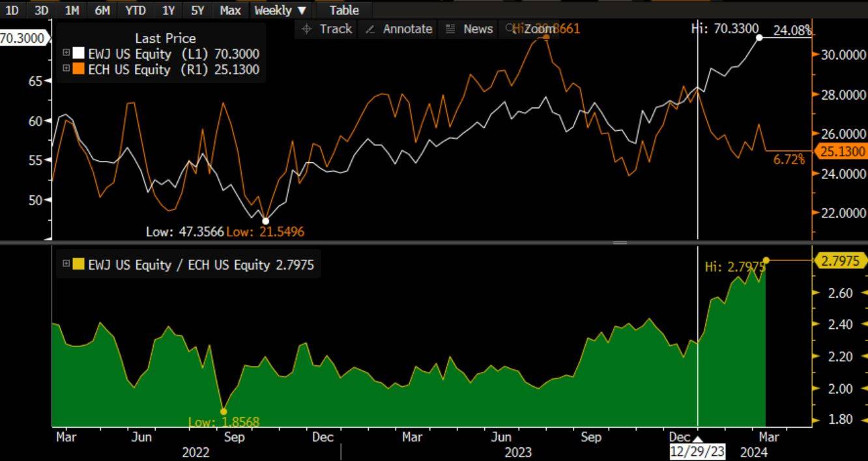Select the 6M time range
Screen dimensions: 868x461
coord(102,10)
